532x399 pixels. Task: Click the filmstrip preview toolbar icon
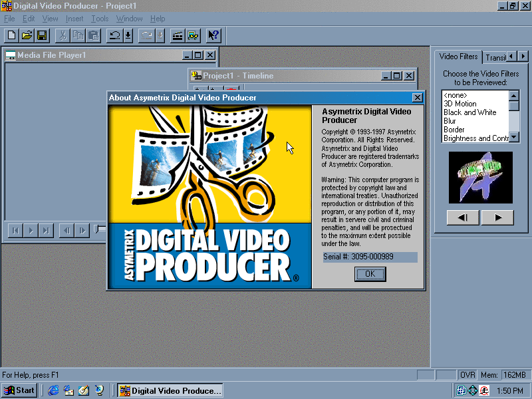pos(193,36)
